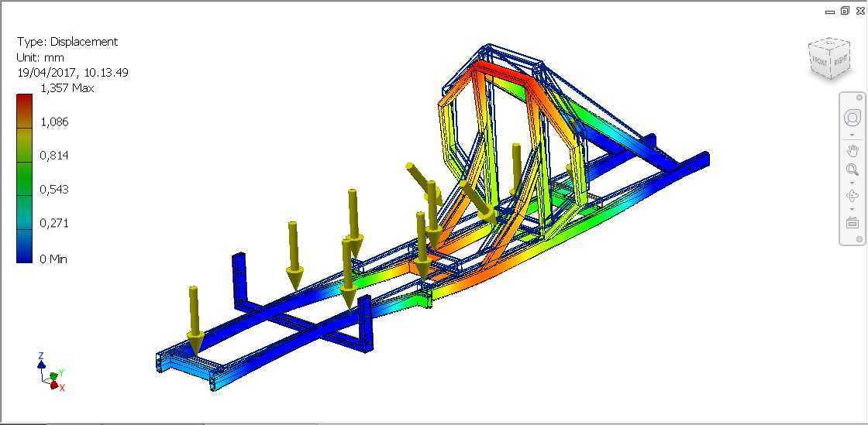
Task: Minimize the graphics window
Action: pos(830,12)
